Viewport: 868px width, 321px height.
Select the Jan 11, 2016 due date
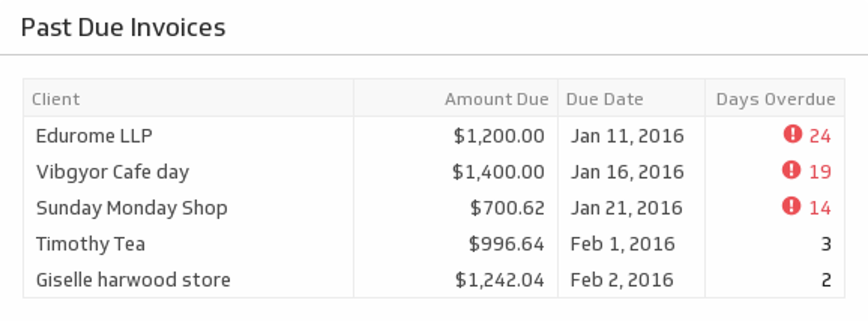click(627, 136)
